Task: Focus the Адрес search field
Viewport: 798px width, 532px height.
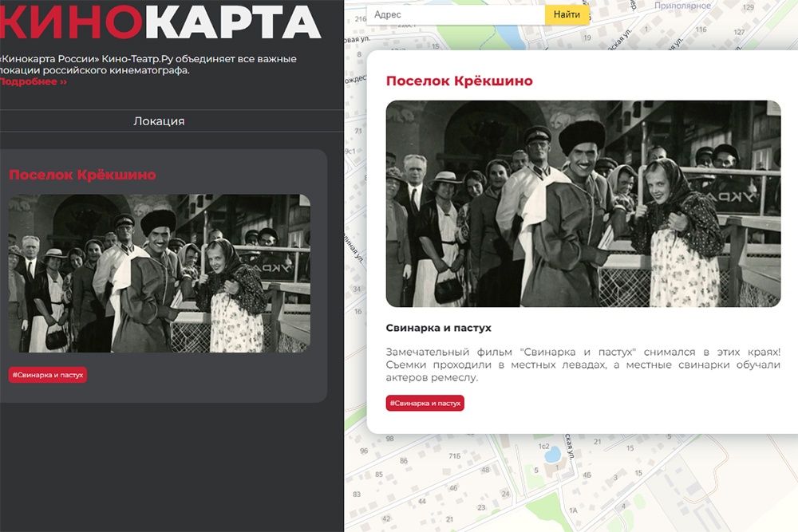Action: 456,14
